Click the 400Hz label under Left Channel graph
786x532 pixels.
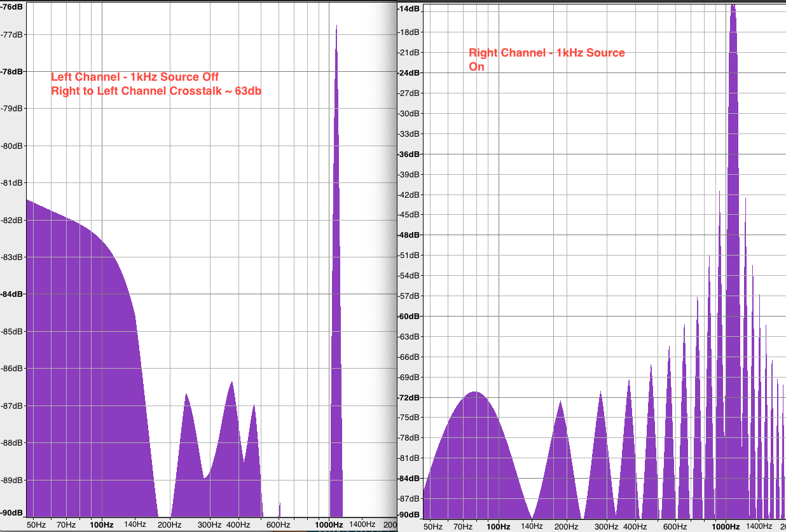(238, 525)
